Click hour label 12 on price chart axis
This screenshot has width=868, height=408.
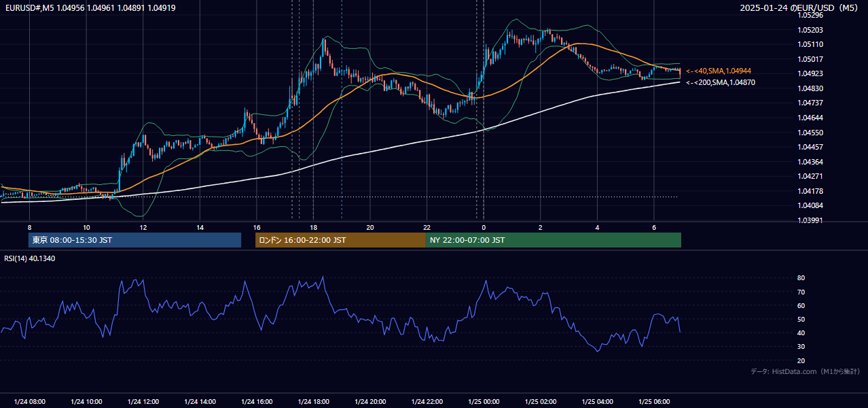pyautogui.click(x=143, y=227)
